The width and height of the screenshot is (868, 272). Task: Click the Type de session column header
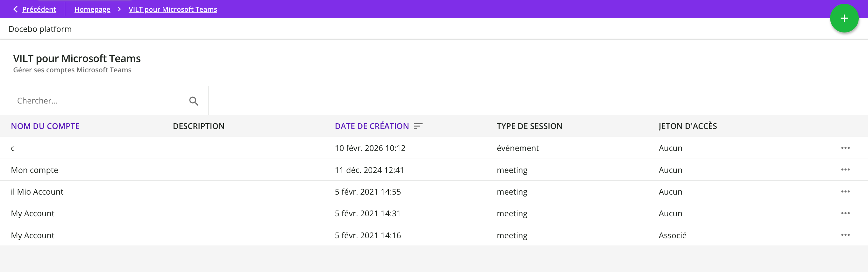point(529,126)
